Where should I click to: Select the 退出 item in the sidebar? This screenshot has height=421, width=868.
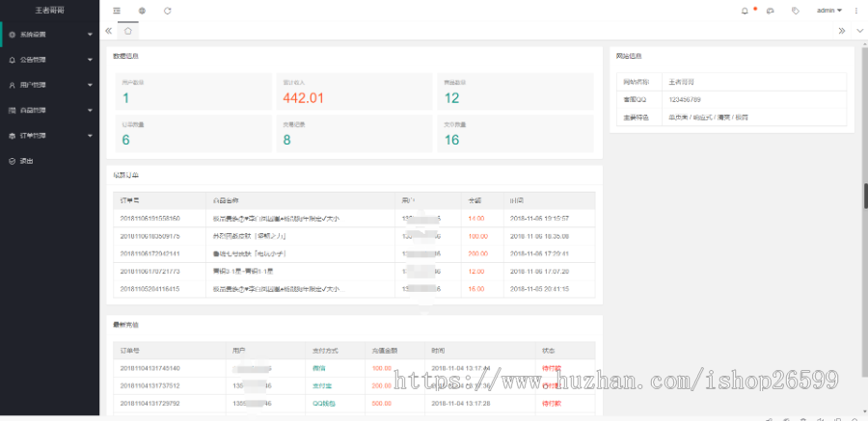coord(27,160)
